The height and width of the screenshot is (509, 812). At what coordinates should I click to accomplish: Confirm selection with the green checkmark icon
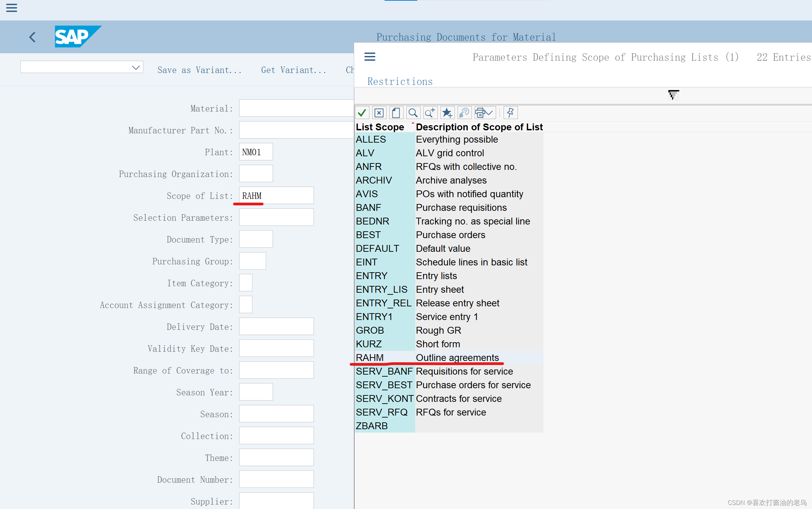[x=362, y=113]
